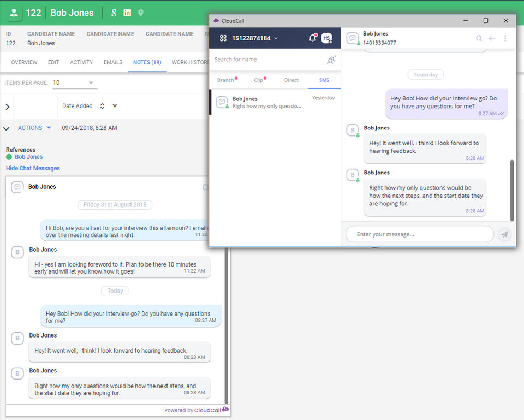The height and width of the screenshot is (420, 524).
Task: Click the ID value 122 in the summary row
Action: tap(11, 43)
